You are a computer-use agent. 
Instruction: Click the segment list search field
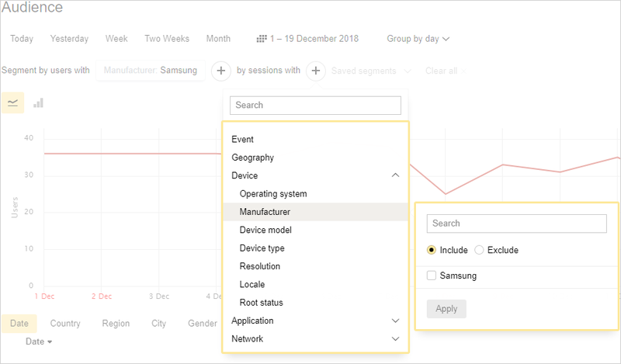coord(315,105)
